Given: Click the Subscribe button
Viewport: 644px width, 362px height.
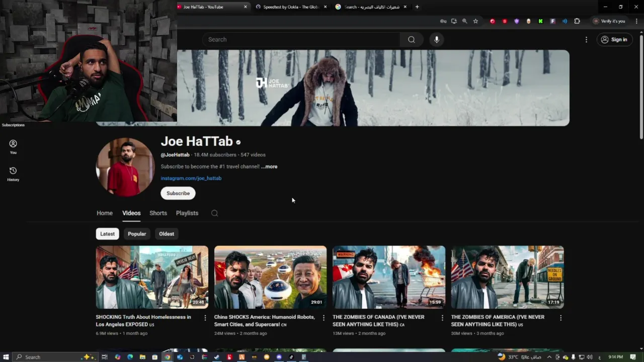Looking at the screenshot, I should click(178, 194).
